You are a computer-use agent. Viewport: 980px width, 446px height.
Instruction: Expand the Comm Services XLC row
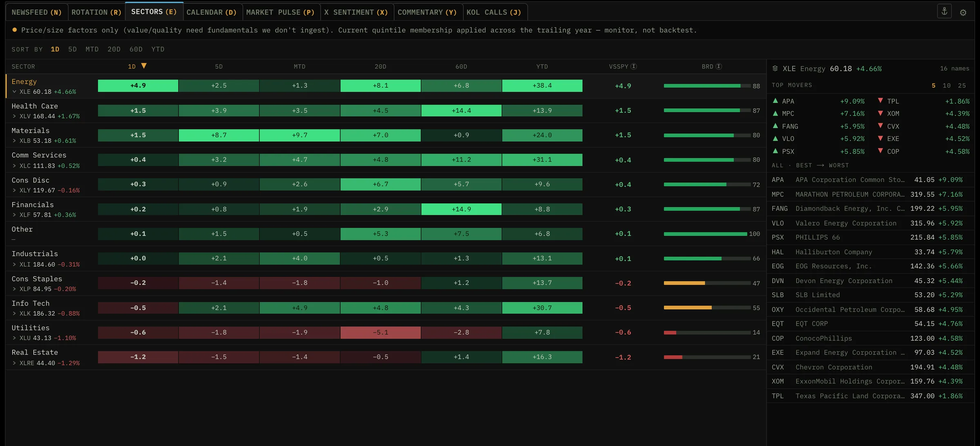tap(14, 166)
